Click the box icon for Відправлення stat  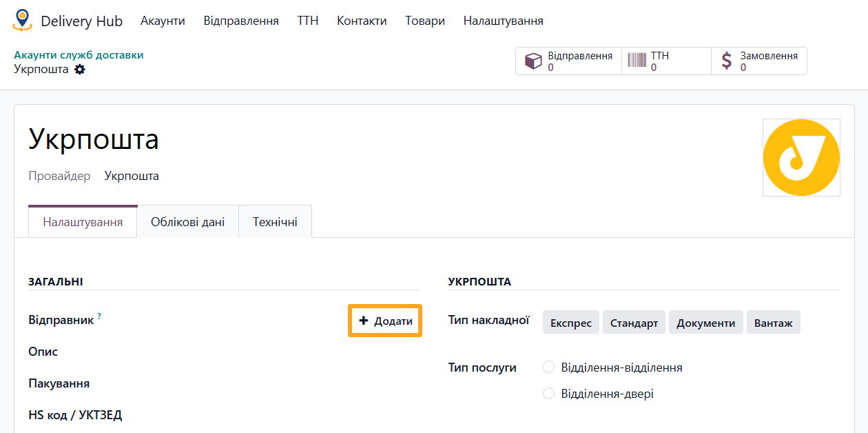[533, 61]
